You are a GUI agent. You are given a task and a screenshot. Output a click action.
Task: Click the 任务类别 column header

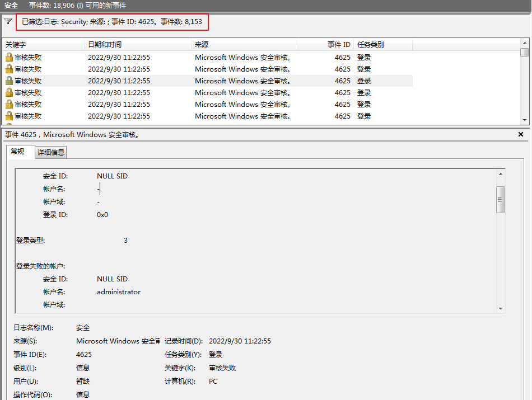(371, 45)
